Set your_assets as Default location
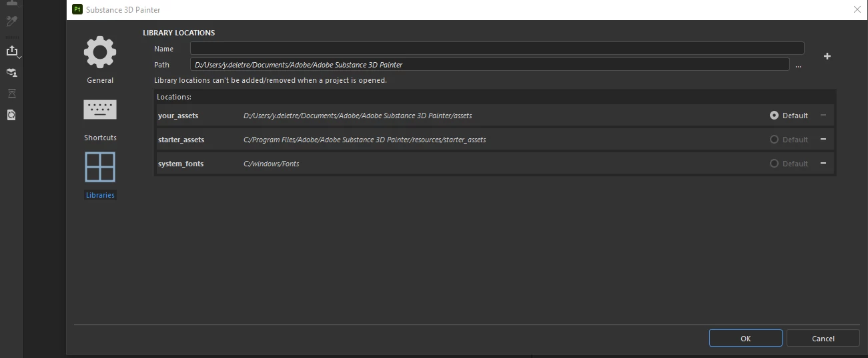The height and width of the screenshot is (358, 868). tap(774, 116)
